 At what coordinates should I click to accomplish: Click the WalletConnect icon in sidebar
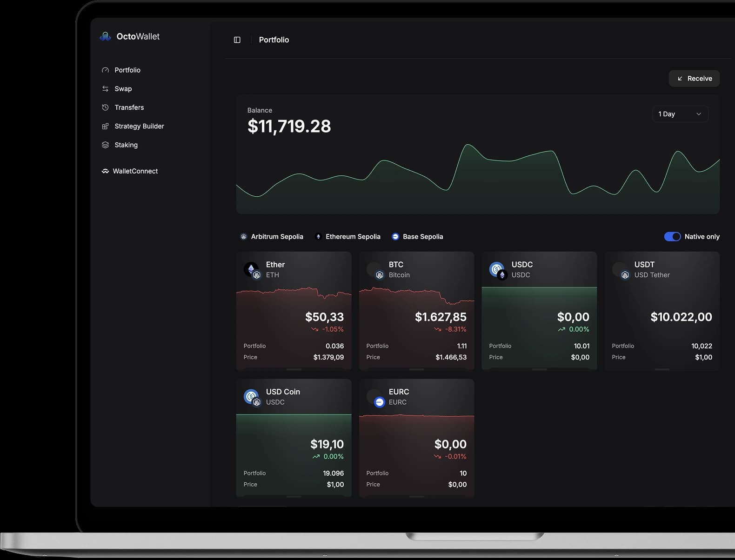[x=105, y=171]
